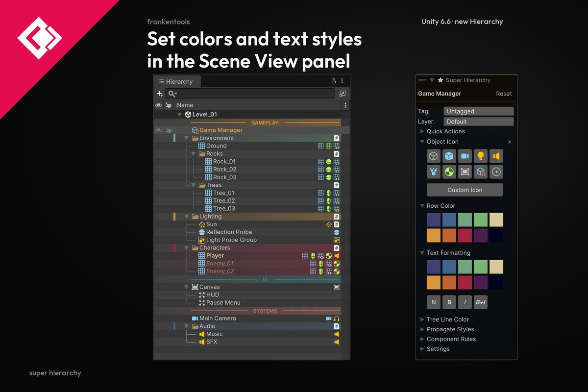Screen dimensions: 588x392
Task: Pick the cream Text Formatting color swatch
Action: 496,267
